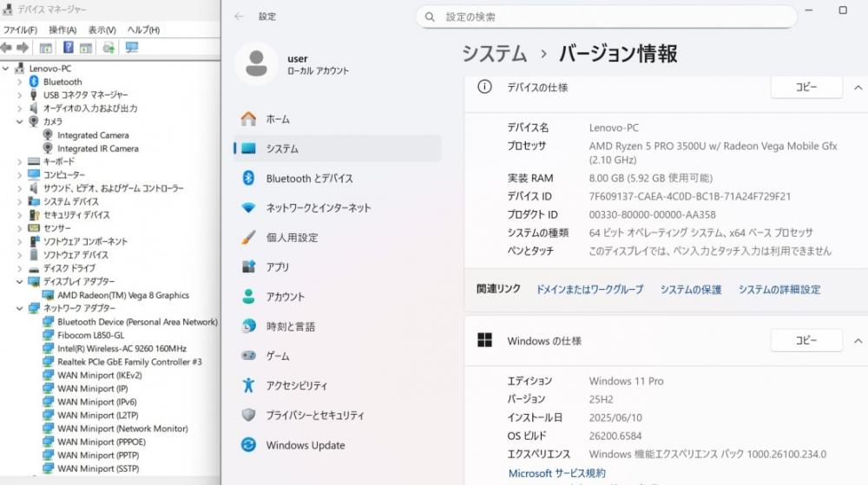Collapse the デバイスの仕様 section chevron
The image size is (868, 485).
(x=858, y=88)
